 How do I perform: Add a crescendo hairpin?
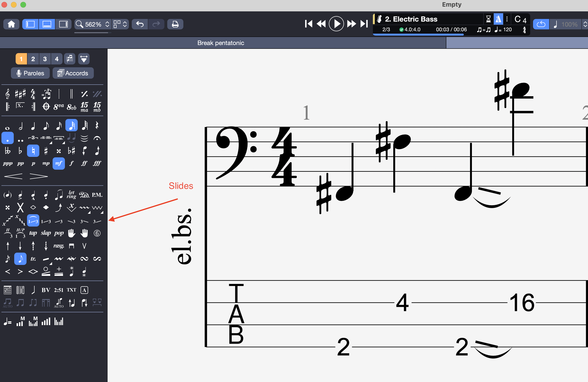(x=14, y=176)
